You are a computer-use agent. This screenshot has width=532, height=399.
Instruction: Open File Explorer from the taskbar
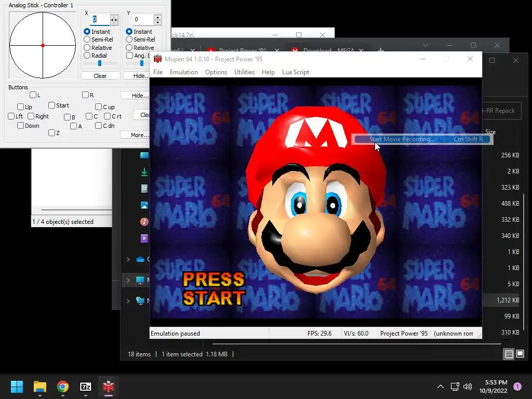pos(39,387)
